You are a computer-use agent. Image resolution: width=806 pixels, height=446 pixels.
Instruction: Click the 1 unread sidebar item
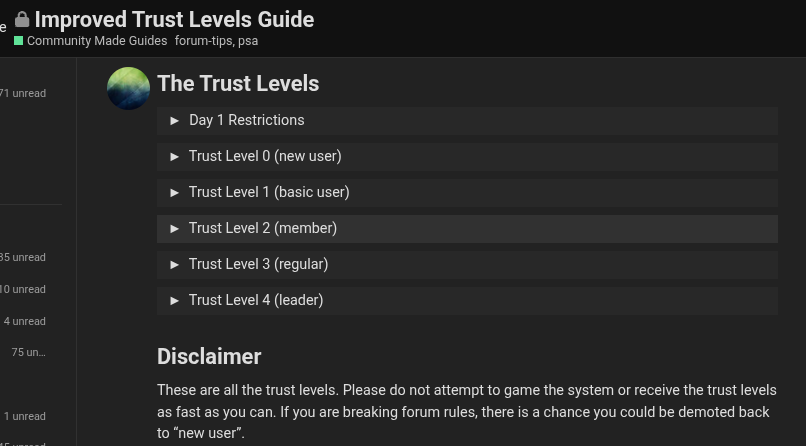pyautogui.click(x=25, y=416)
